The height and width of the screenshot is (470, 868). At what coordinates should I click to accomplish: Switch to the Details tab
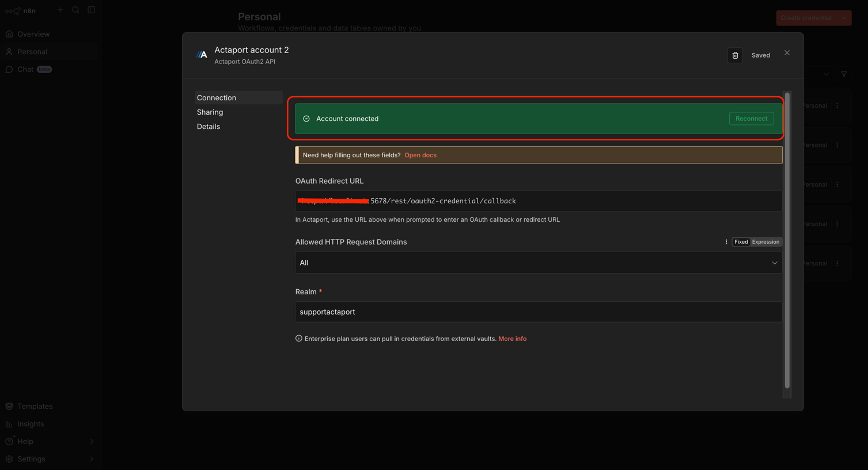coord(238,127)
